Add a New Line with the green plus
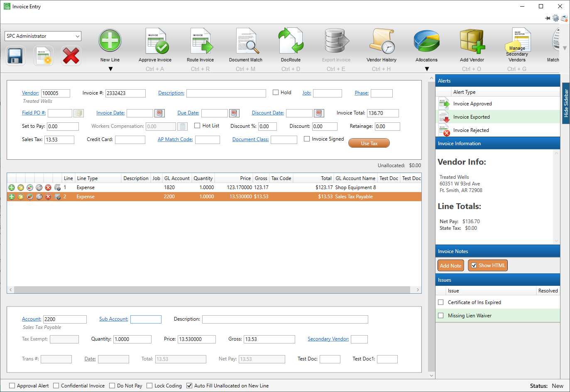Image resolution: width=570 pixels, height=392 pixels. click(x=110, y=41)
